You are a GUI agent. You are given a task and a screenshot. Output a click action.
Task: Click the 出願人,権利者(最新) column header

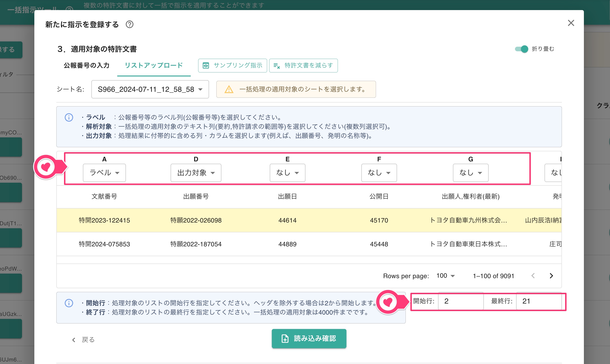click(471, 196)
